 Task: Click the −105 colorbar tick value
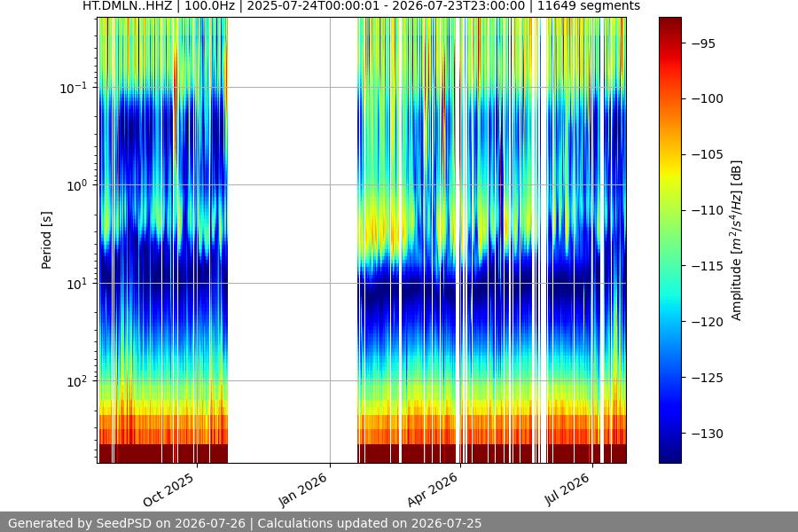708,155
